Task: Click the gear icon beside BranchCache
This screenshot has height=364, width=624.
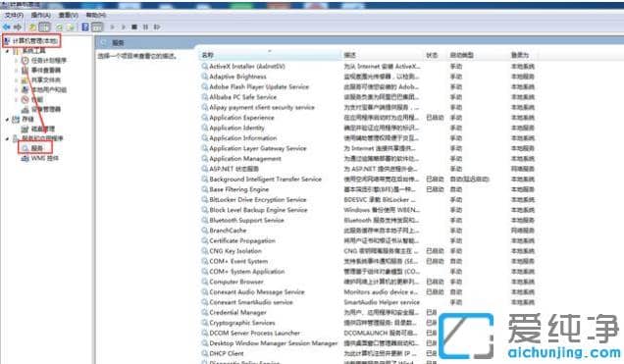Action: [x=204, y=231]
